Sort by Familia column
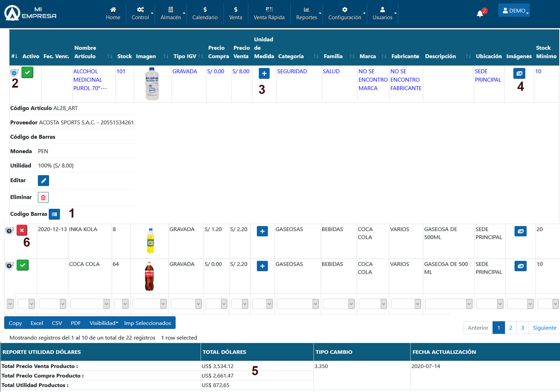Image resolution: width=560 pixels, height=392 pixels. click(339, 56)
